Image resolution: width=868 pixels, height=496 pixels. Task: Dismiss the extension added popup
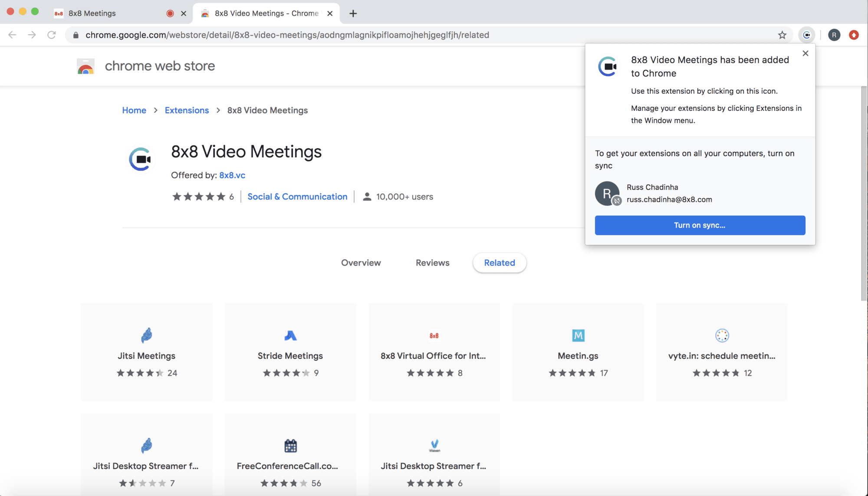806,53
